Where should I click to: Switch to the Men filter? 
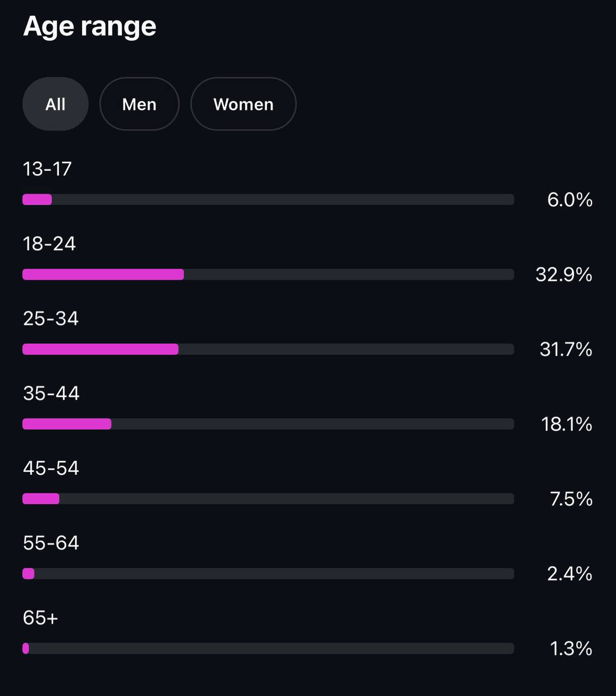(x=139, y=104)
